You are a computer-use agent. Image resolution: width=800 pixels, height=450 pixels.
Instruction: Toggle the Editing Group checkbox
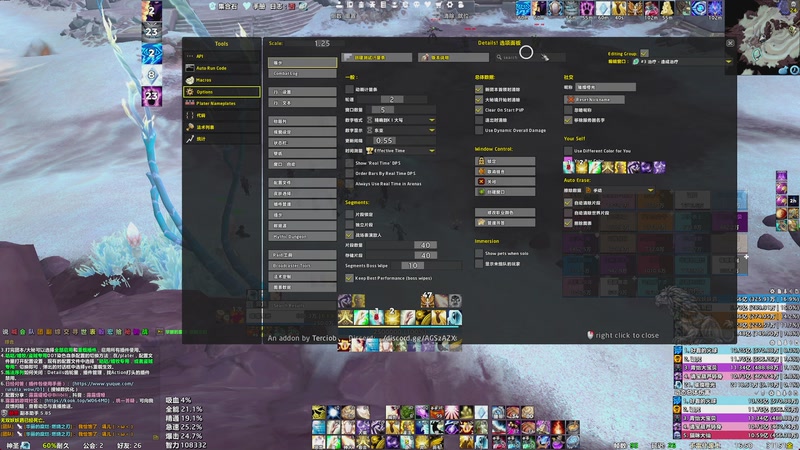pos(644,53)
